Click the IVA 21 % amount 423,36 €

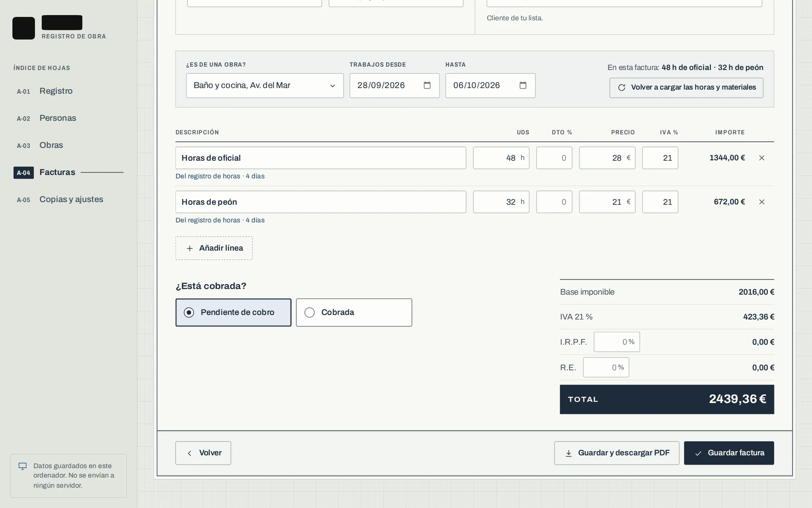pos(758,317)
